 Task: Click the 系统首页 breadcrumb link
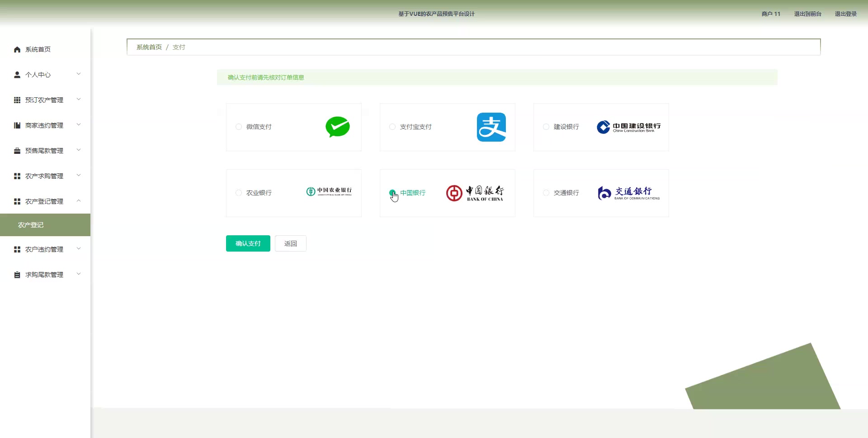(149, 47)
